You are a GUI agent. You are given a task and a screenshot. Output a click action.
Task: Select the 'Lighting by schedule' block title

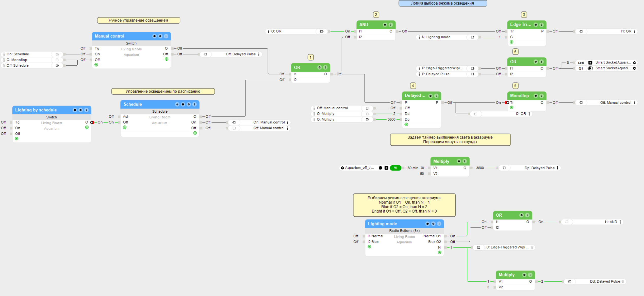tap(36, 110)
